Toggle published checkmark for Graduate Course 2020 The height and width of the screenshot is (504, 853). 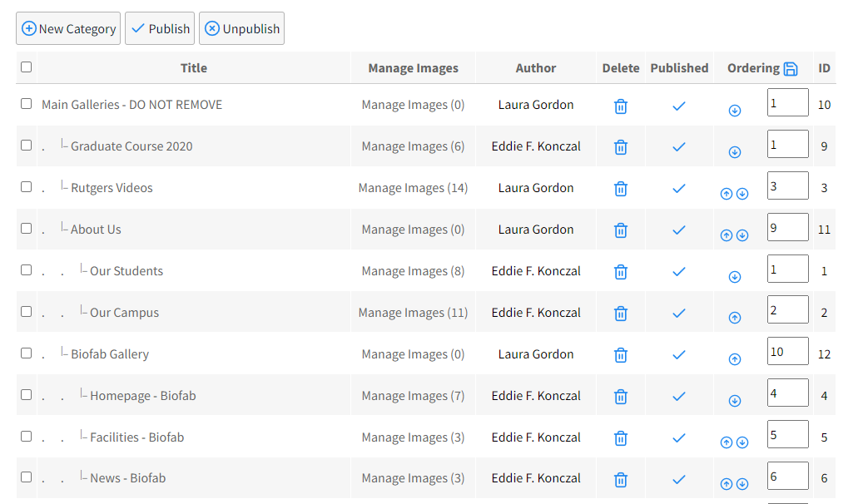(x=679, y=147)
